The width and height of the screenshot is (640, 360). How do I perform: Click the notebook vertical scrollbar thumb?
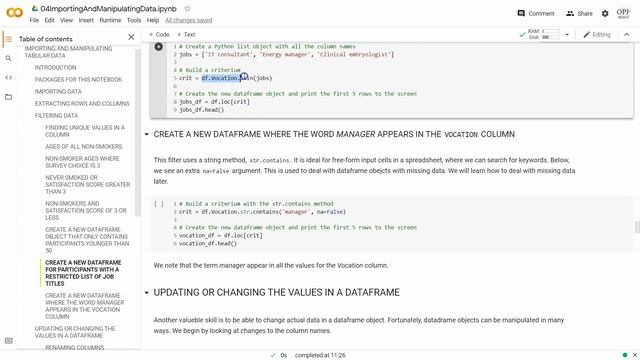tap(637, 227)
